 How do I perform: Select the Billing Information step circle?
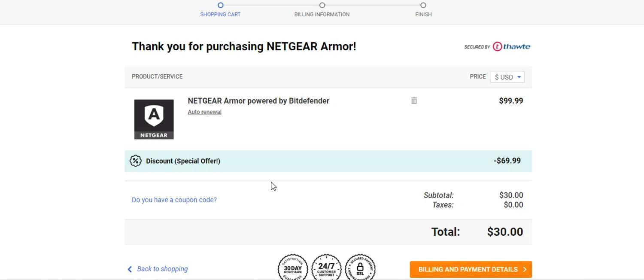pos(322,5)
